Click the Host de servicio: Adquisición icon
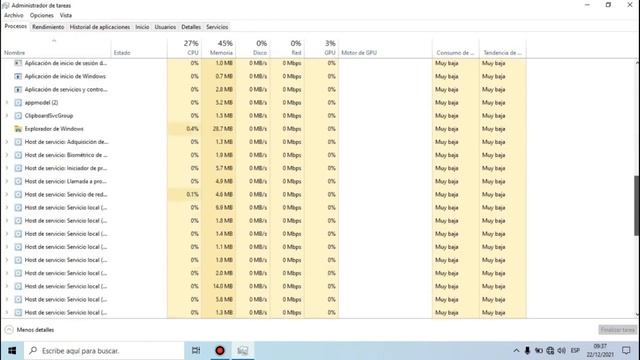This screenshot has height=360, width=640. coord(18,142)
